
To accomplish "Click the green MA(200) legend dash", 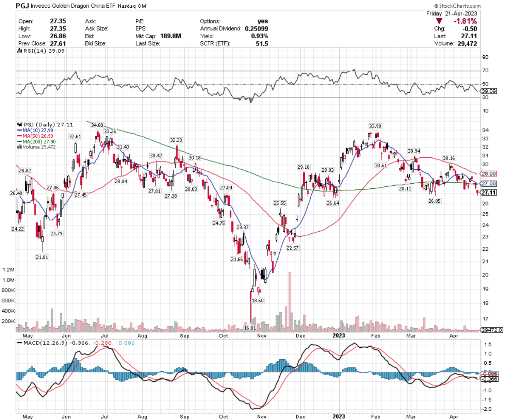I will (20, 142).
